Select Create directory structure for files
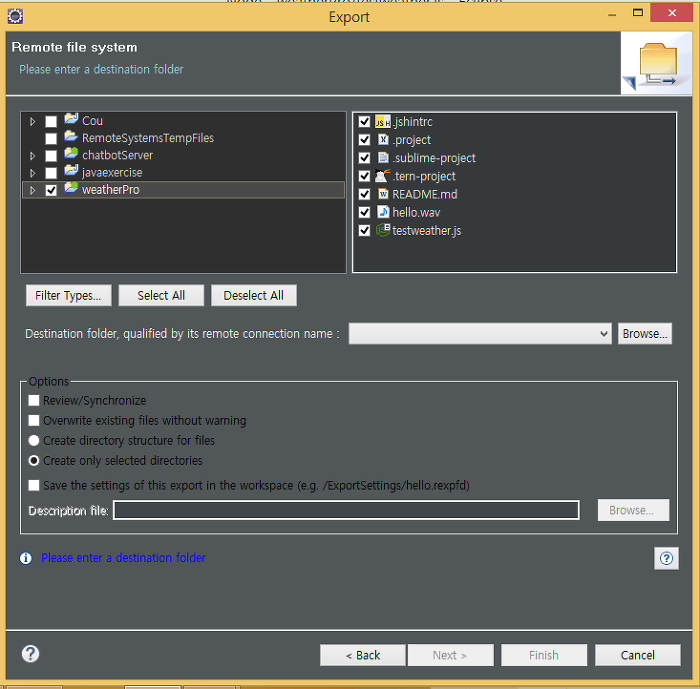 click(x=33, y=440)
